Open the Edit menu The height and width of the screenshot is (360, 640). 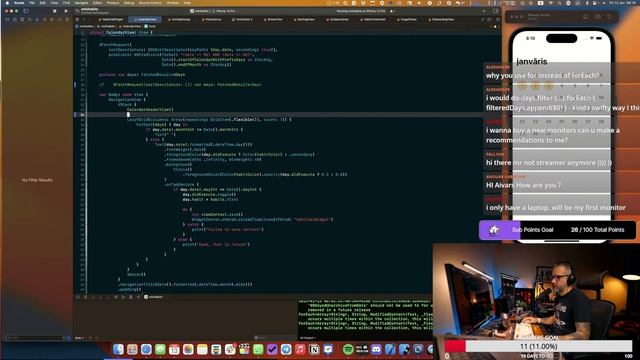coord(42,3)
